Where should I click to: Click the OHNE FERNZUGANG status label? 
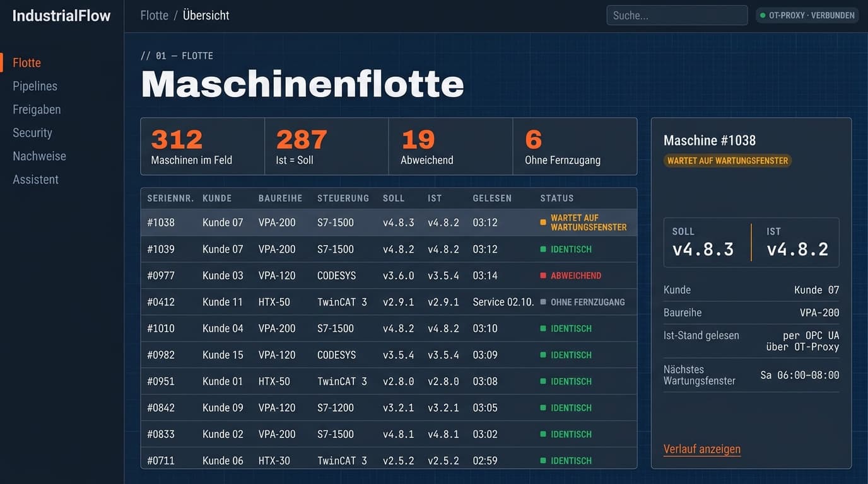588,302
